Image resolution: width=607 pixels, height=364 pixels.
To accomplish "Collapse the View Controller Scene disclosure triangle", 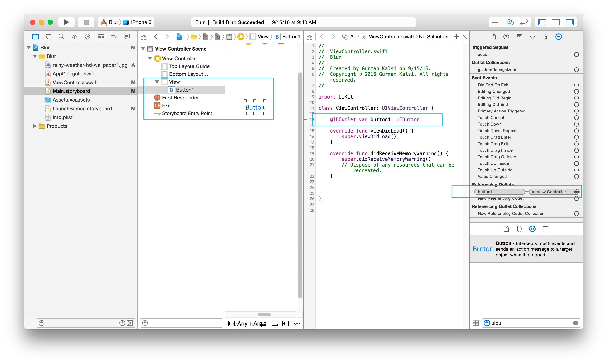I will click(143, 49).
